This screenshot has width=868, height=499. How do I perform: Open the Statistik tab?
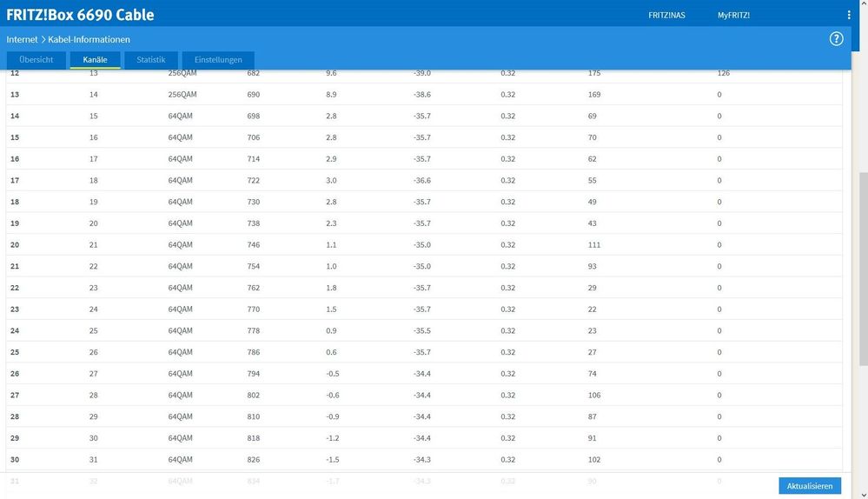(150, 60)
